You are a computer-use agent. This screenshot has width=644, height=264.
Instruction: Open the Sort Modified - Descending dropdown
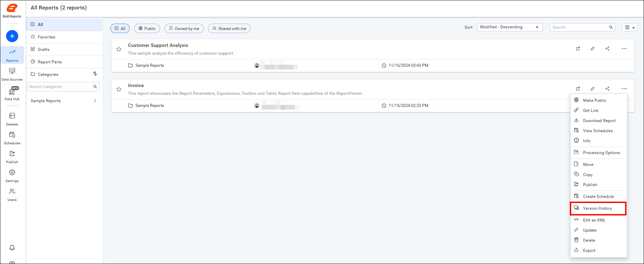tap(509, 27)
